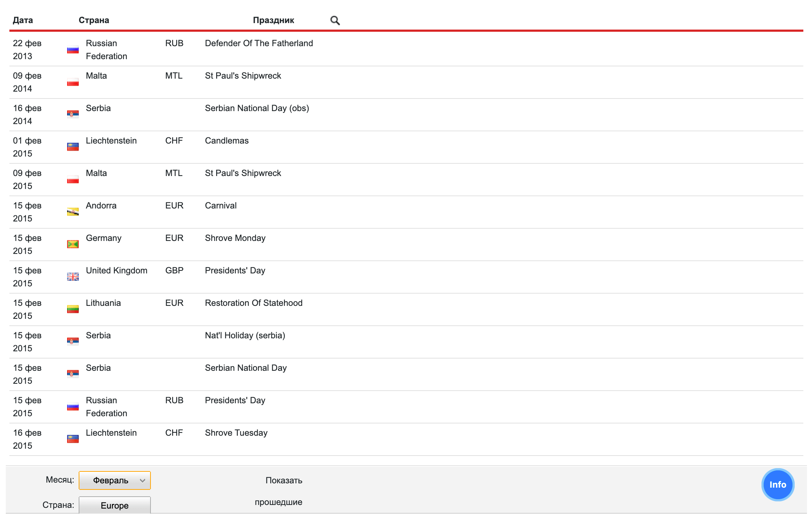Open the Страна selector showing Europe
Image resolution: width=812 pixels, height=523 pixels.
[114, 505]
